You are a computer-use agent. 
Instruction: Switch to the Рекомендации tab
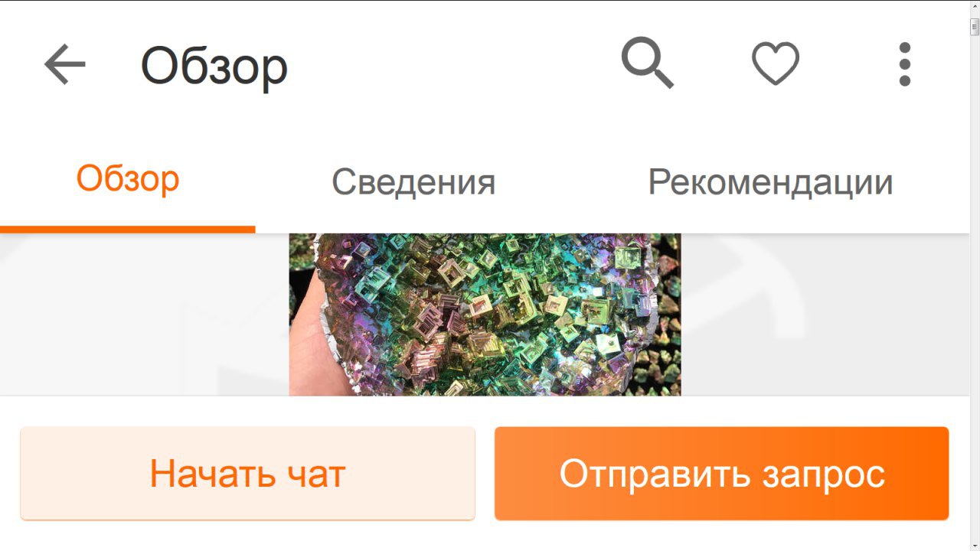click(x=770, y=182)
